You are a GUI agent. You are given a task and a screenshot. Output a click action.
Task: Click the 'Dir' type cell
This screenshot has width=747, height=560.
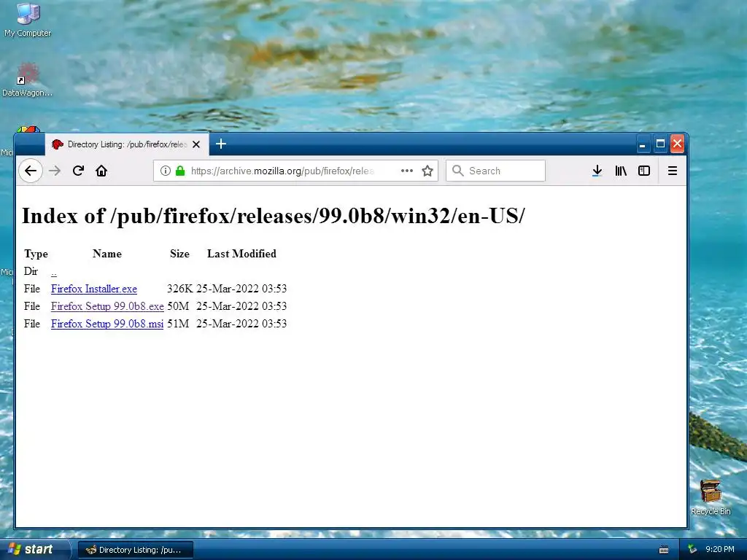[x=31, y=271]
